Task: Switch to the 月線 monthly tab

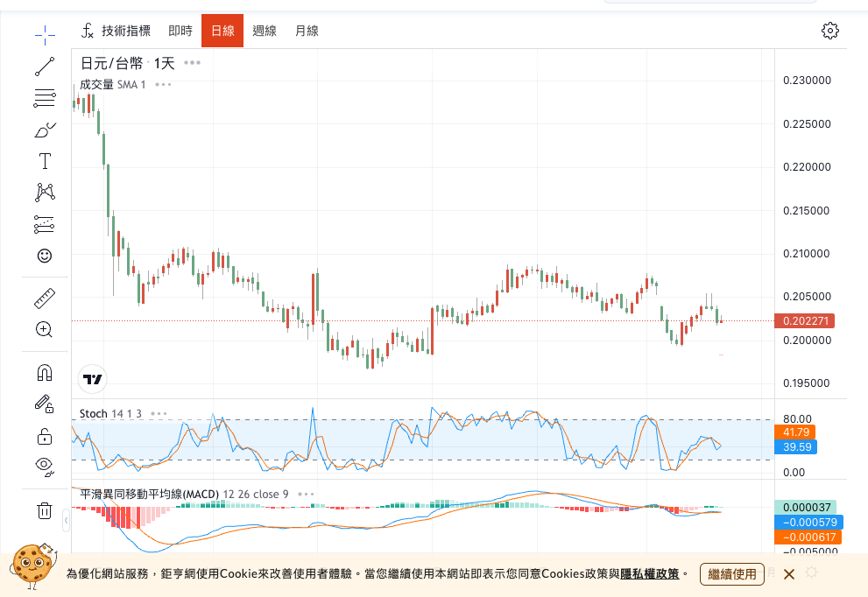Action: [x=307, y=31]
